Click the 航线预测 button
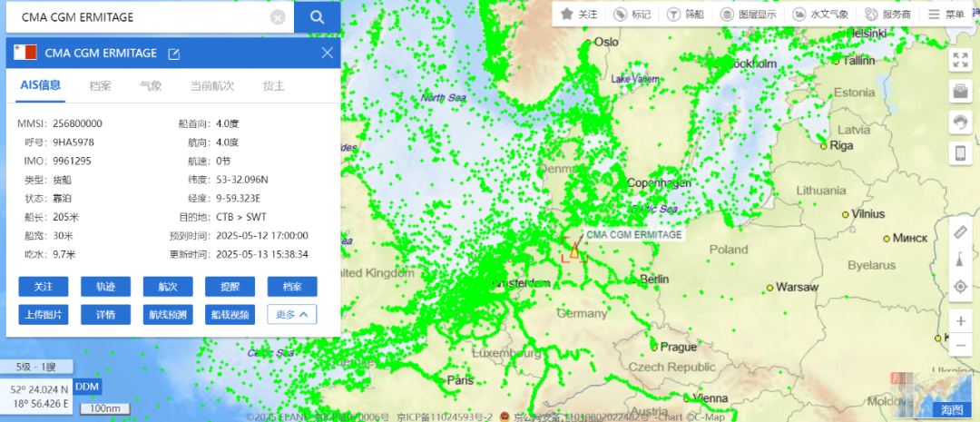The image size is (980, 422). tap(168, 315)
